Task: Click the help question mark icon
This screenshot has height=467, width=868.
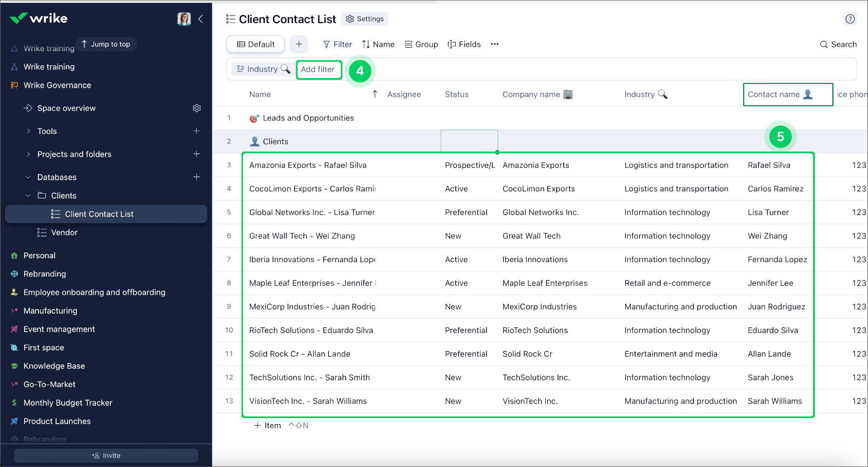Action: (x=850, y=19)
